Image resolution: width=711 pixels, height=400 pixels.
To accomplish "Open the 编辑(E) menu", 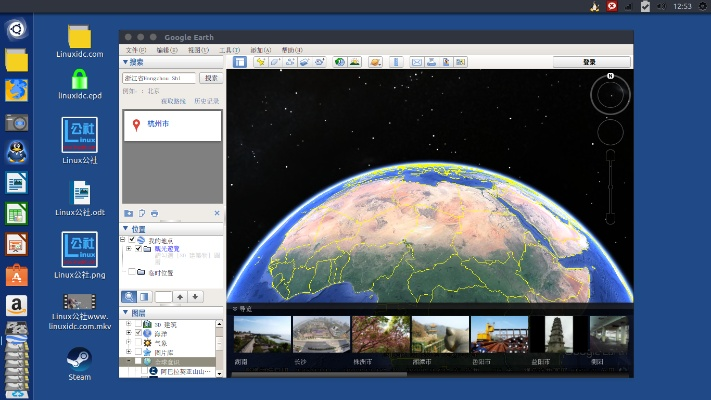I will pyautogui.click(x=167, y=50).
